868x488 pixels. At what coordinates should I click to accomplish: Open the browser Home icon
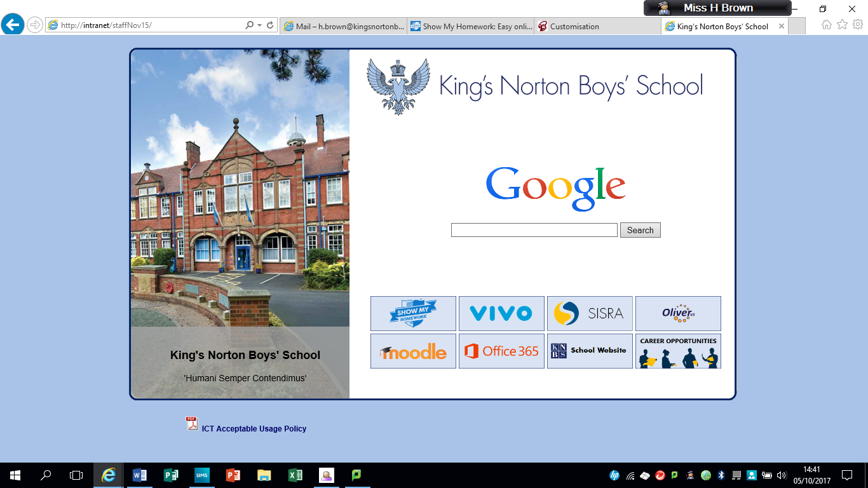click(x=827, y=25)
